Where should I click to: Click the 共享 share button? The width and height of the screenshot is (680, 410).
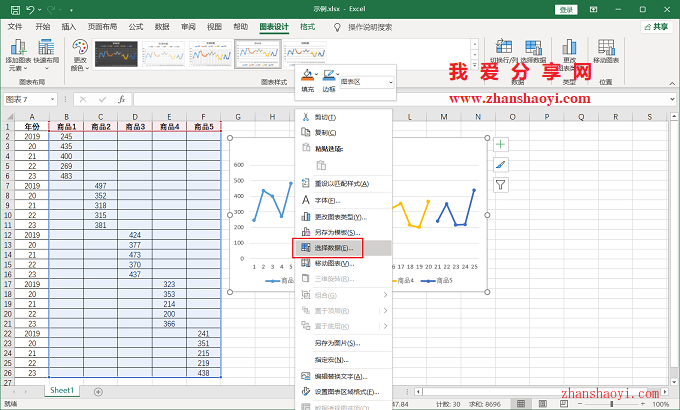657,27
